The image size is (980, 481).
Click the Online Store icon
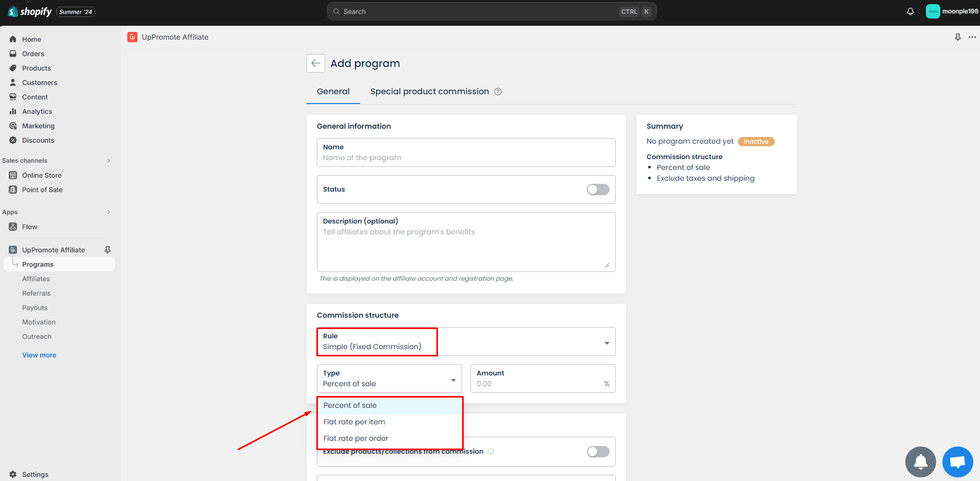coord(13,175)
